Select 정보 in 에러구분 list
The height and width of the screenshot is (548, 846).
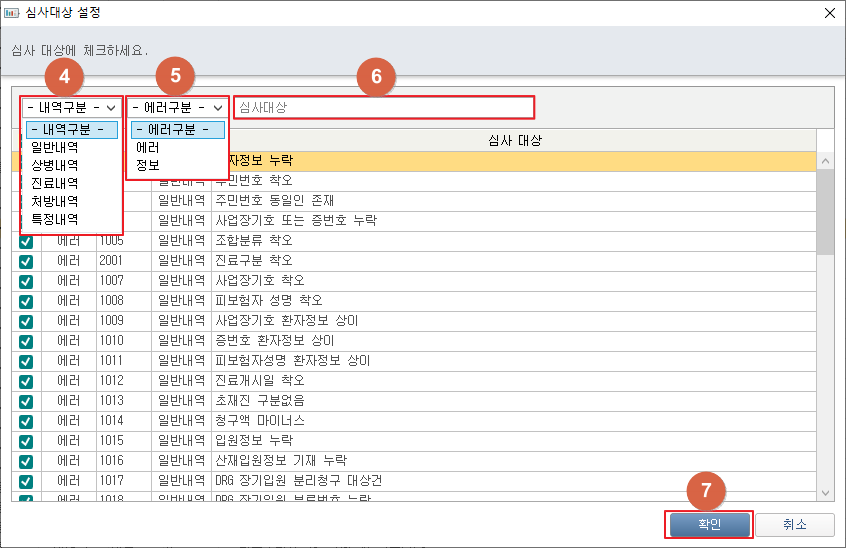pyautogui.click(x=147, y=165)
